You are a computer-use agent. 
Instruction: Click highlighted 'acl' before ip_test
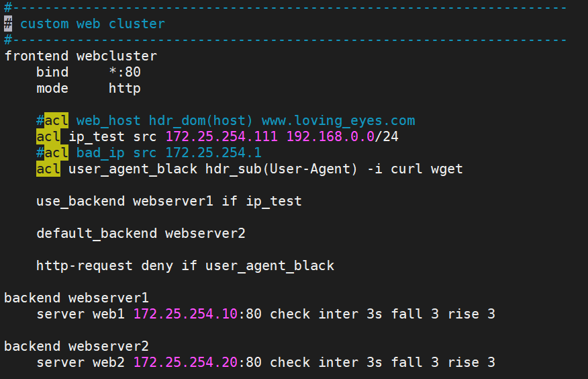click(x=48, y=137)
